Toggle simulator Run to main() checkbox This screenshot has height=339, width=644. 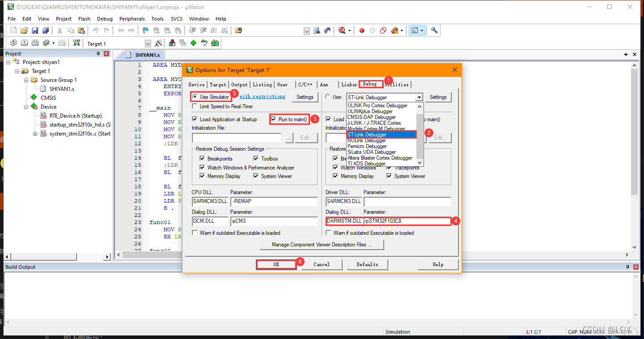[274, 119]
